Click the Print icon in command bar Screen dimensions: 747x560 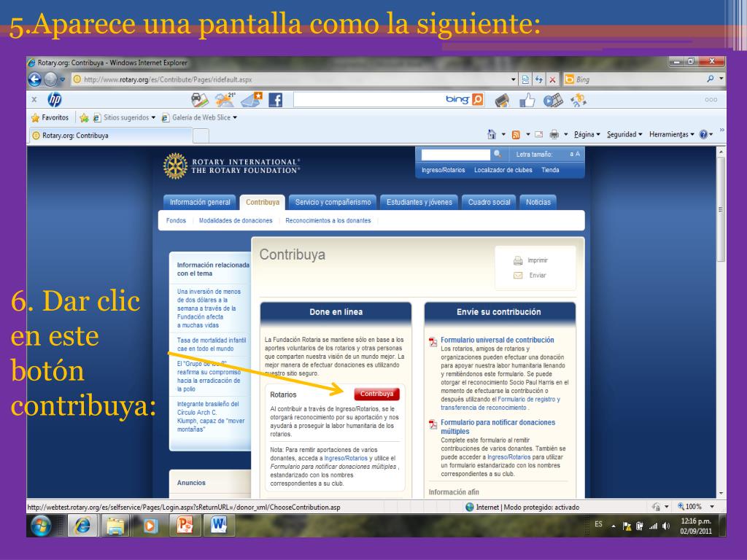click(x=554, y=134)
